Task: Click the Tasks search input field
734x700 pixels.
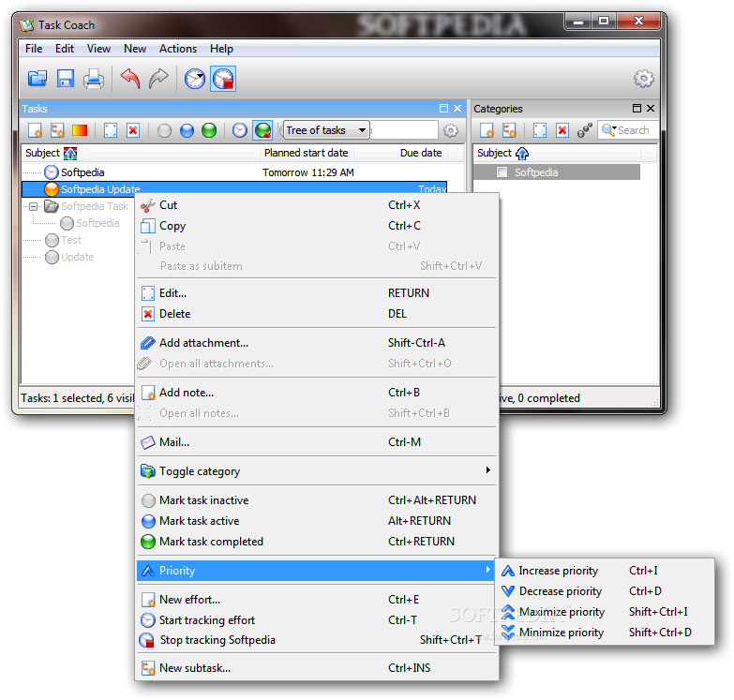Action: (403, 130)
